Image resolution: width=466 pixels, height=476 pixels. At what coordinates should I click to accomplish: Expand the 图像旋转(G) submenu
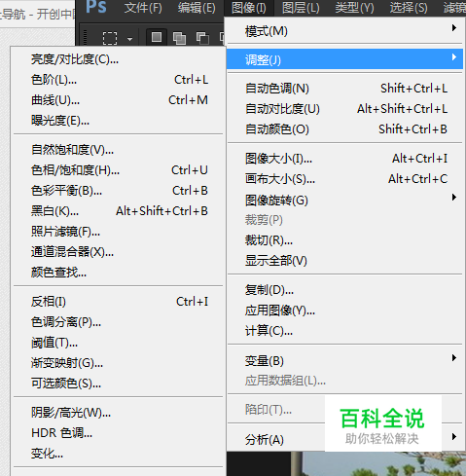pos(344,200)
